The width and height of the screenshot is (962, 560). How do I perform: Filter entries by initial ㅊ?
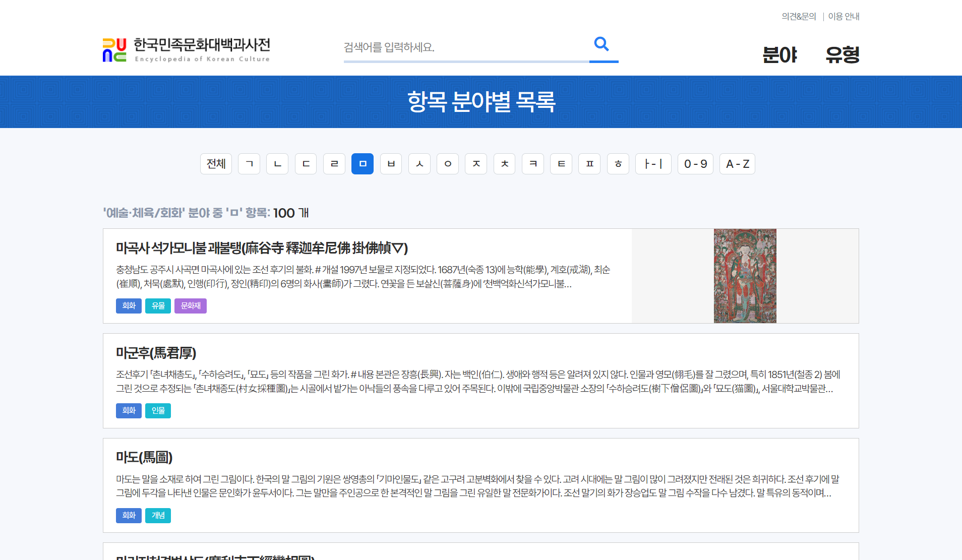point(505,164)
